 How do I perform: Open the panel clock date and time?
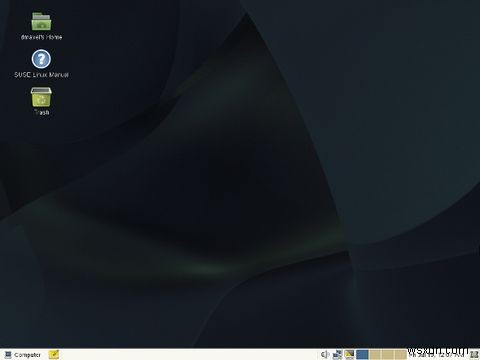click(437, 355)
